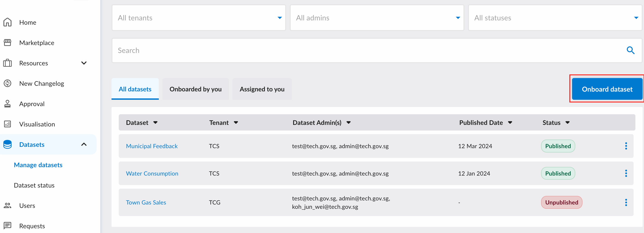644x233 pixels.
Task: Click the New Changelog circular icon
Action: [7, 83]
